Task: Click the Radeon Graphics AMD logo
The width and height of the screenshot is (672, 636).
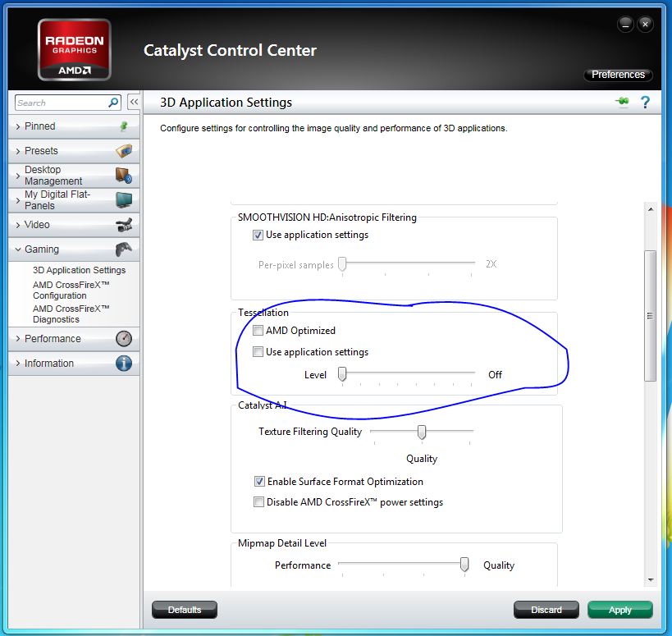Action: click(x=74, y=50)
